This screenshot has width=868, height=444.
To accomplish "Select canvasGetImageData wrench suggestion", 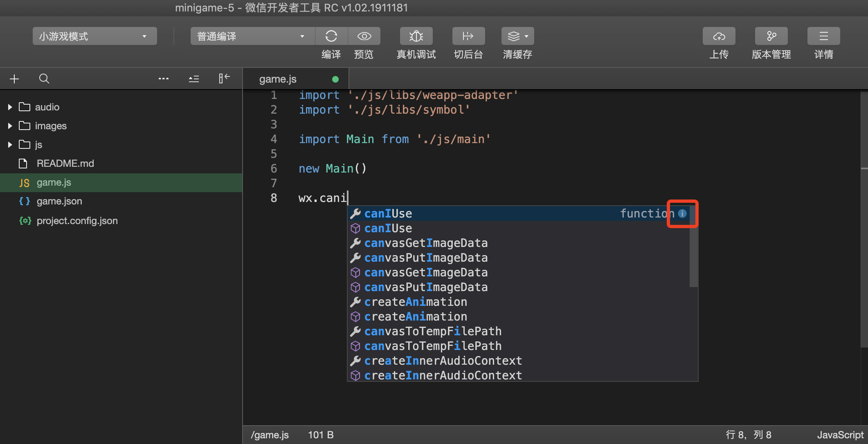I will coord(518,243).
